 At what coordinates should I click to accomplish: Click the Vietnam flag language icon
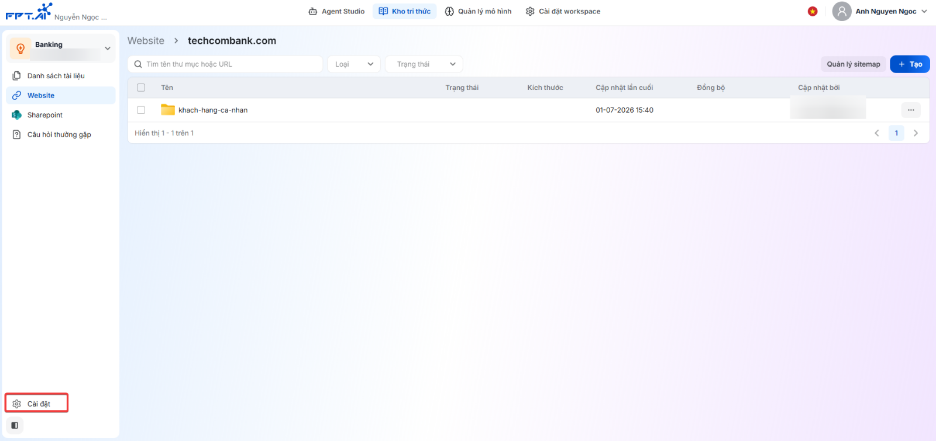pos(812,11)
